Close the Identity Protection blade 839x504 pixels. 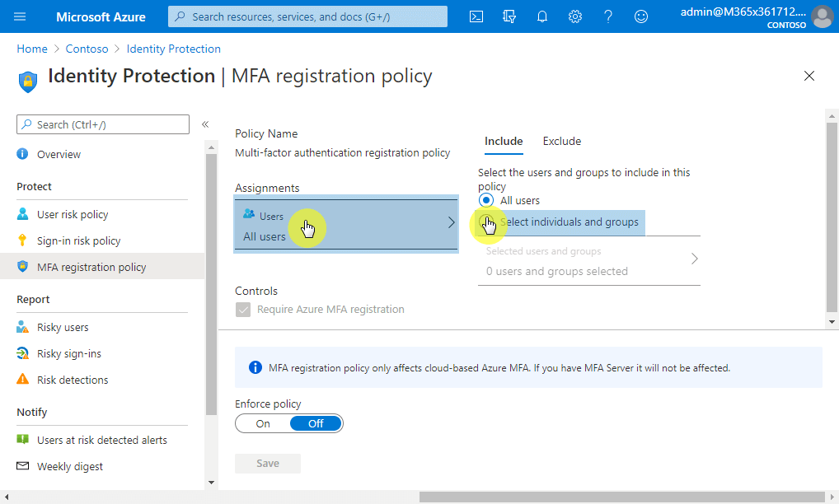tap(809, 76)
